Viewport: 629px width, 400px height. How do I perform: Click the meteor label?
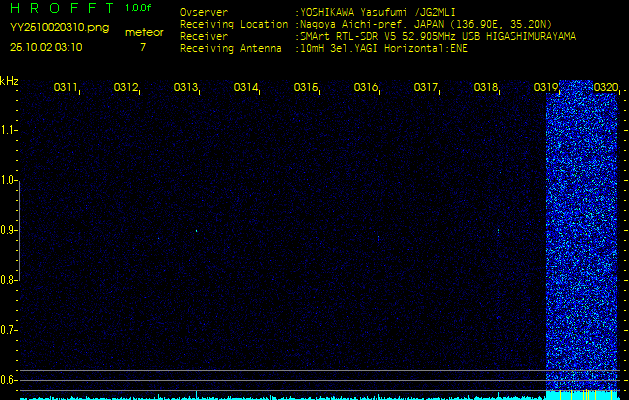tap(144, 32)
